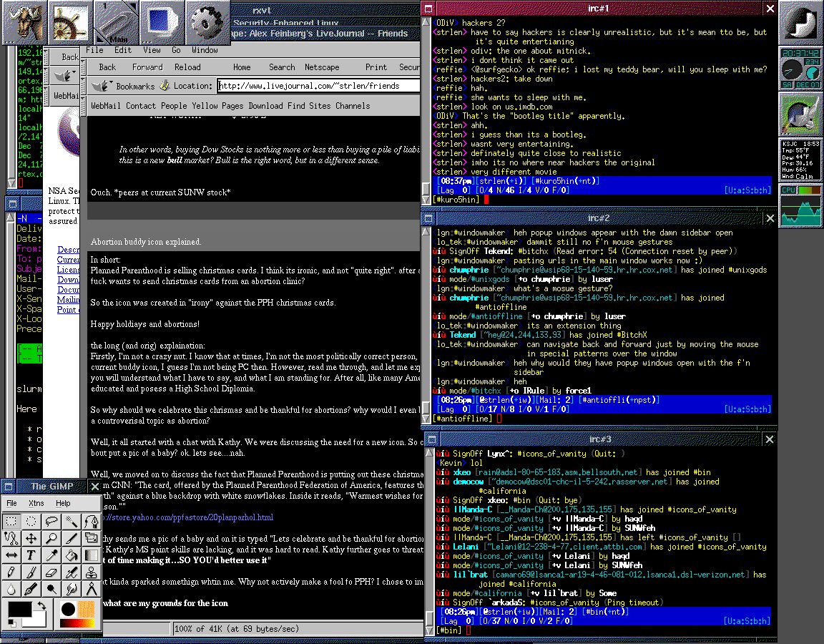Screen dimensions: 824x644
Task: Click Reload in Netscape toolbar
Action: tap(187, 67)
